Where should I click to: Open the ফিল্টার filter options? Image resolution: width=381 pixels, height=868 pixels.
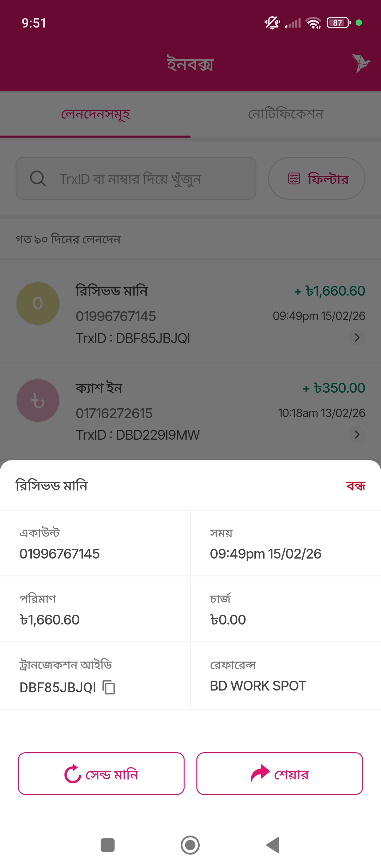coord(316,179)
